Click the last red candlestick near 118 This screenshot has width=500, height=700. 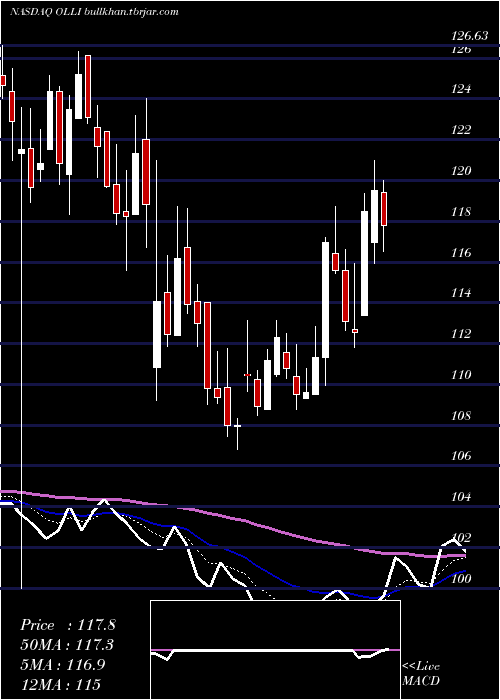(x=383, y=209)
